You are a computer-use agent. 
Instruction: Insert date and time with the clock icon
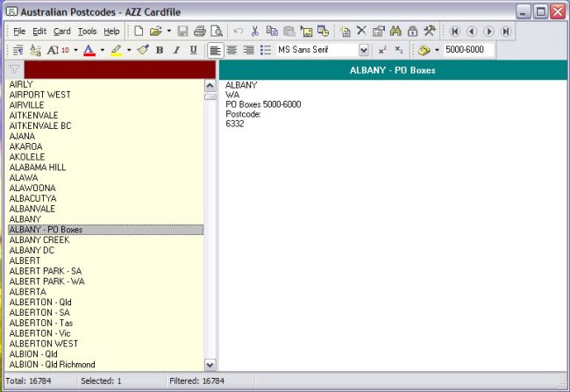(x=323, y=32)
